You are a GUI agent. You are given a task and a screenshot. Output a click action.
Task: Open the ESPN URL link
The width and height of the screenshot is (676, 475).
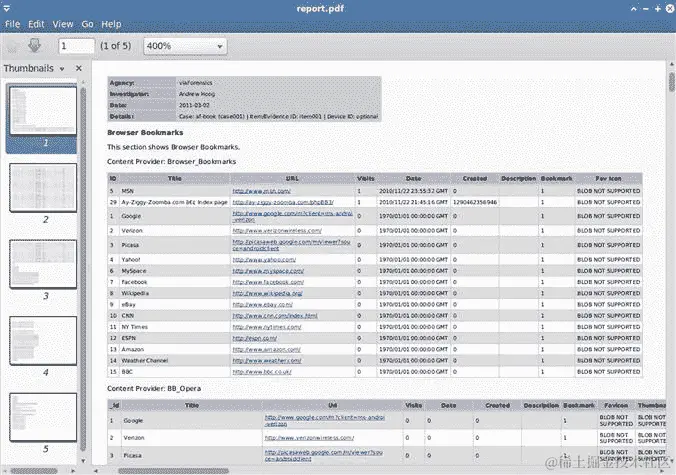(255, 338)
